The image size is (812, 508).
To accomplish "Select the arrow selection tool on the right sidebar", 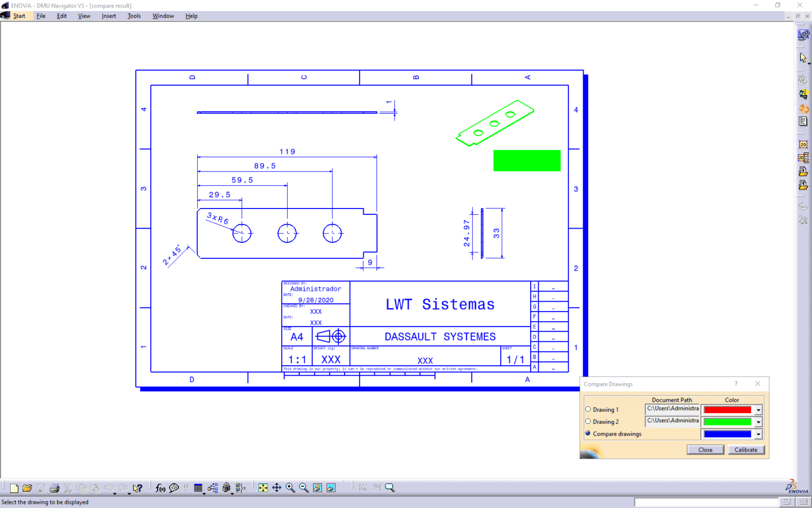I will [x=802, y=57].
